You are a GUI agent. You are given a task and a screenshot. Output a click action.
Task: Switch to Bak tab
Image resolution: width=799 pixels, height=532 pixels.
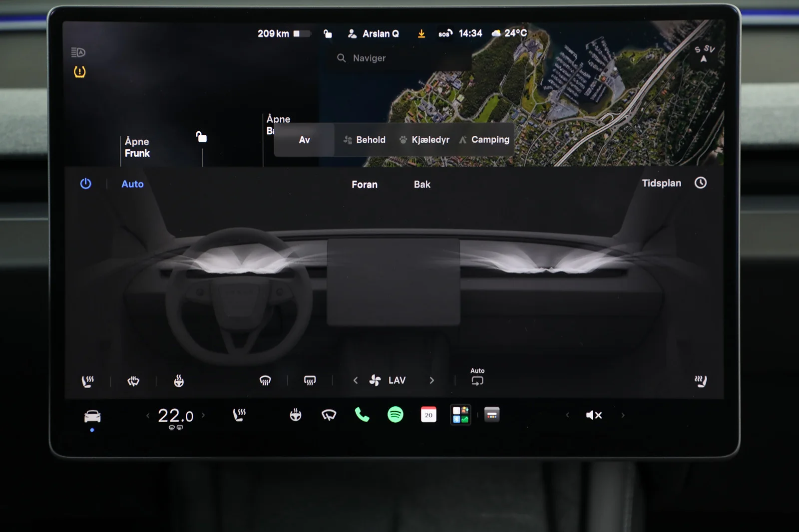coord(422,185)
